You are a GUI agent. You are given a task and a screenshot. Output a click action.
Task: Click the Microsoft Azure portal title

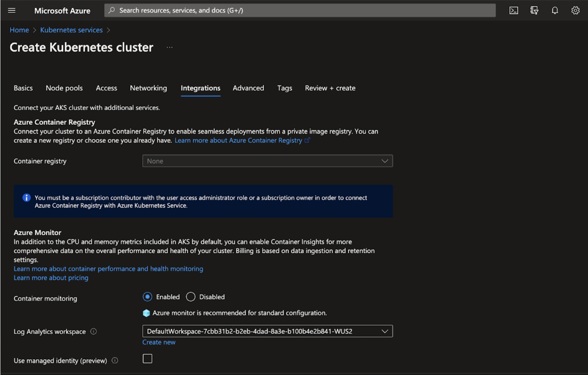point(62,11)
